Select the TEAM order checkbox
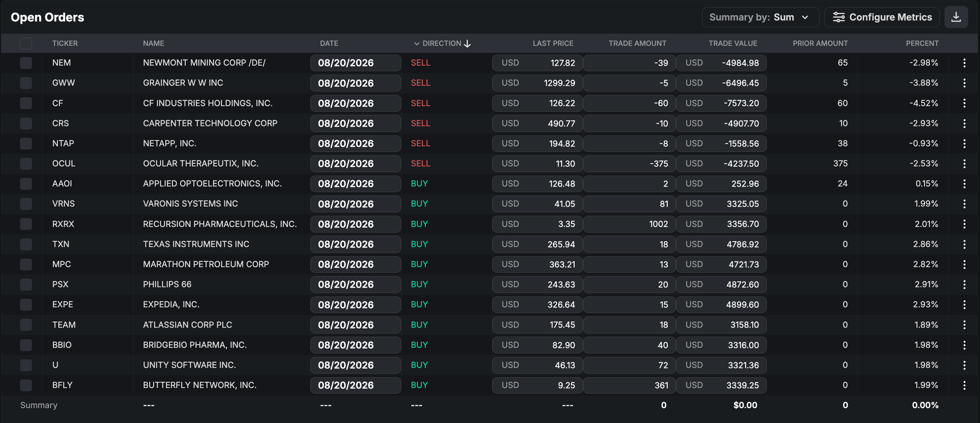The width and height of the screenshot is (980, 423). (x=26, y=325)
